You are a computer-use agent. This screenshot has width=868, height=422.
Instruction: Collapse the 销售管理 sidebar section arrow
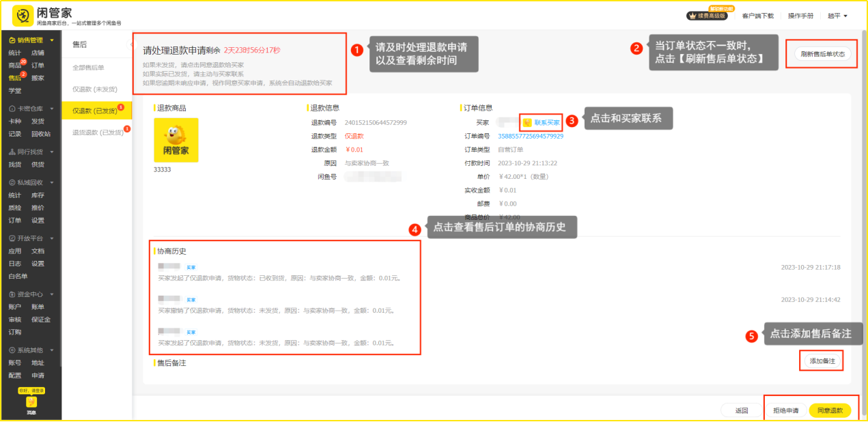click(x=51, y=40)
